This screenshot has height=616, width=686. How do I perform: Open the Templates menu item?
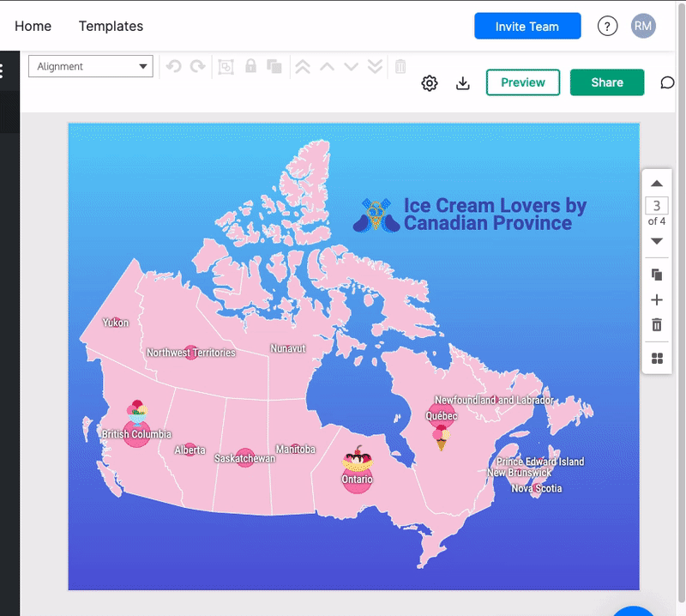coord(111,27)
